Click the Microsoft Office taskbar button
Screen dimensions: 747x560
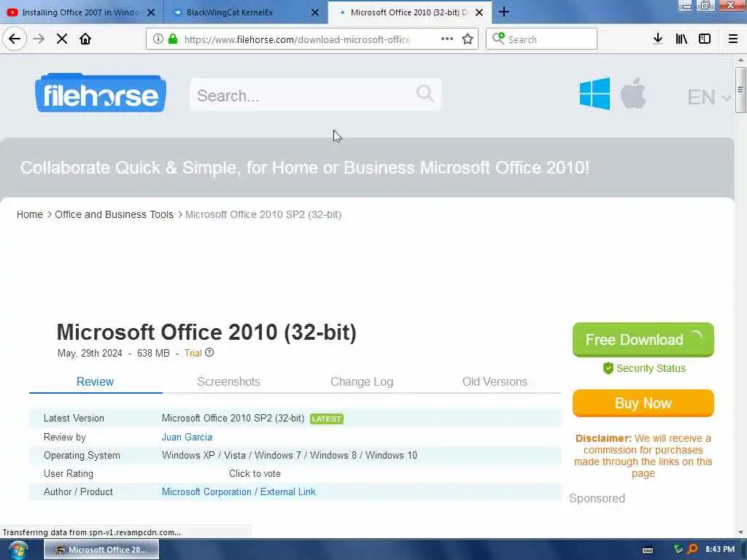101,550
